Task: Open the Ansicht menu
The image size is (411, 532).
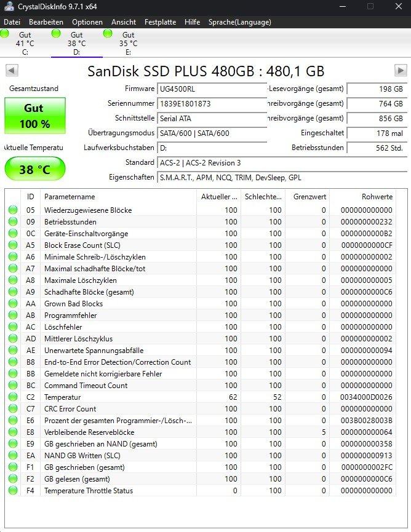Action: 124,22
